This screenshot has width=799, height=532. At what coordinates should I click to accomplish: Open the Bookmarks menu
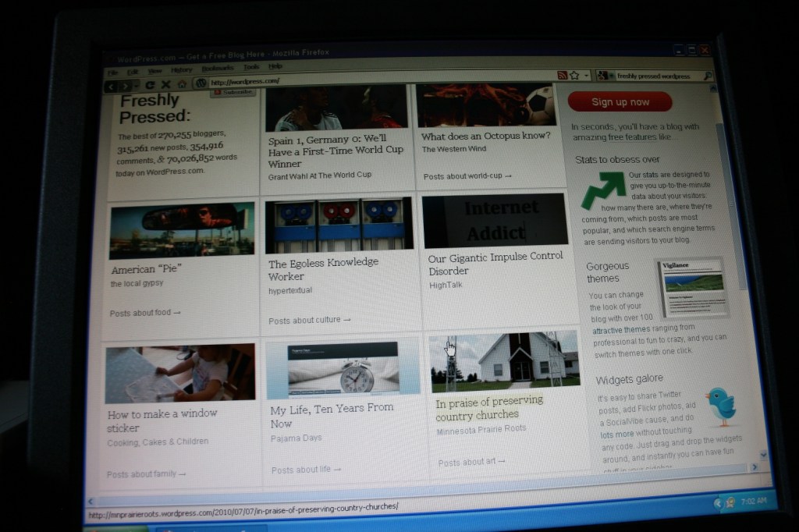click(x=218, y=68)
